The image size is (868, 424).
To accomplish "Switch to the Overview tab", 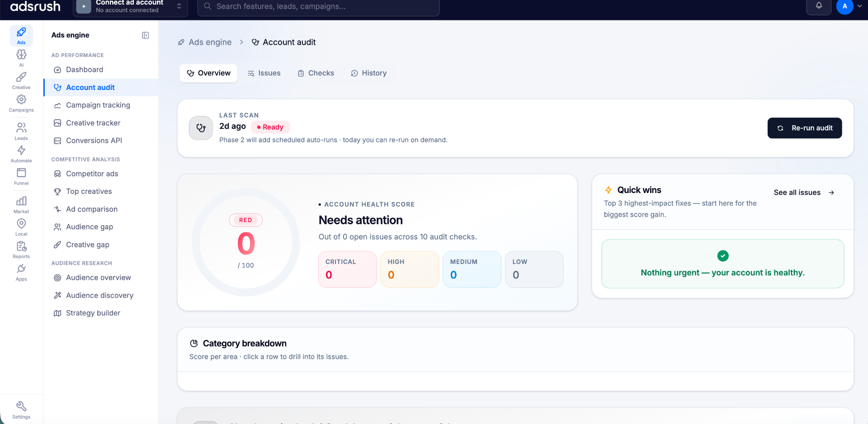I will pos(208,73).
